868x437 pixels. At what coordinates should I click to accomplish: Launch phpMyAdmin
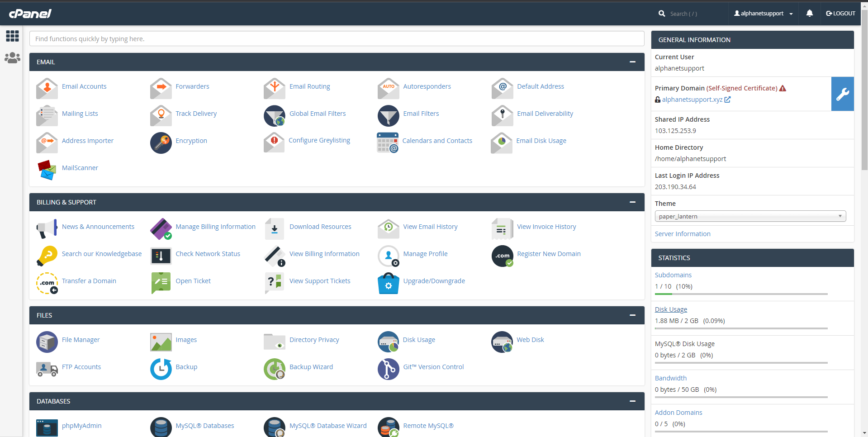coord(81,426)
